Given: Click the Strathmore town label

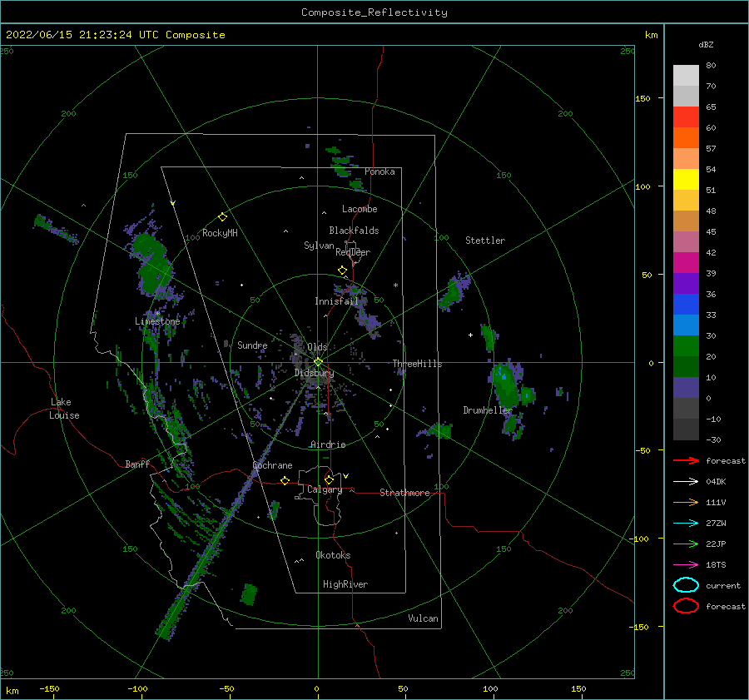Looking at the screenshot, I should point(404,493).
